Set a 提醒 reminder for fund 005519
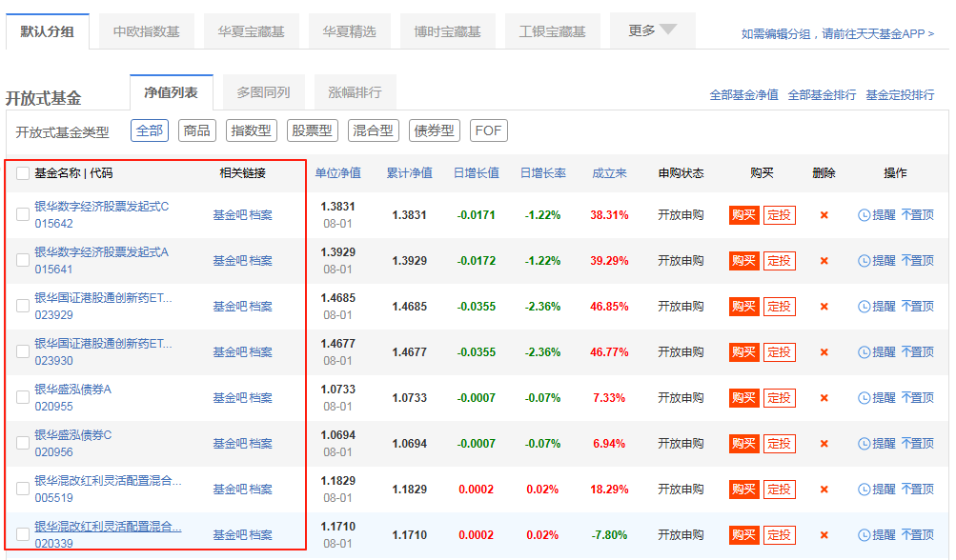The image size is (956, 560). 877,490
